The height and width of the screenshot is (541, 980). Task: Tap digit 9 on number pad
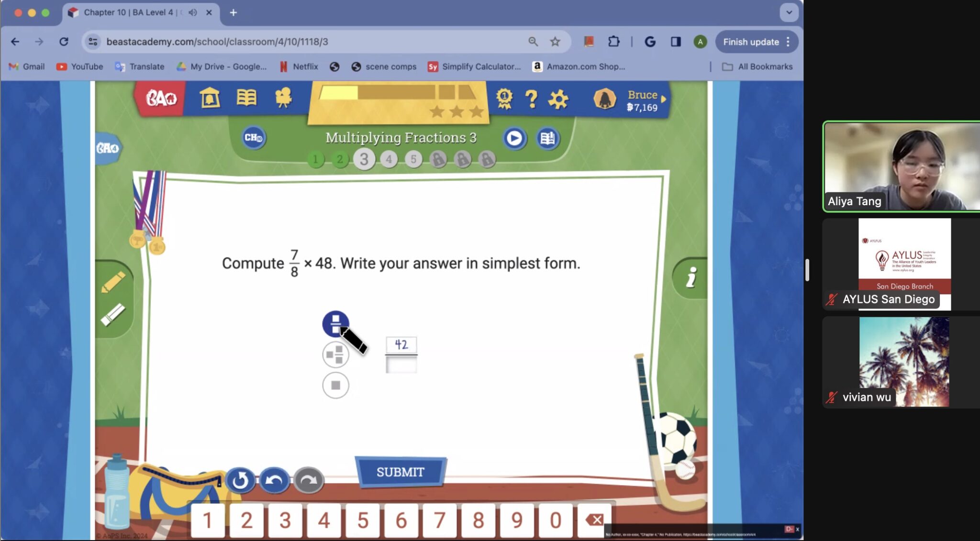[x=517, y=520]
